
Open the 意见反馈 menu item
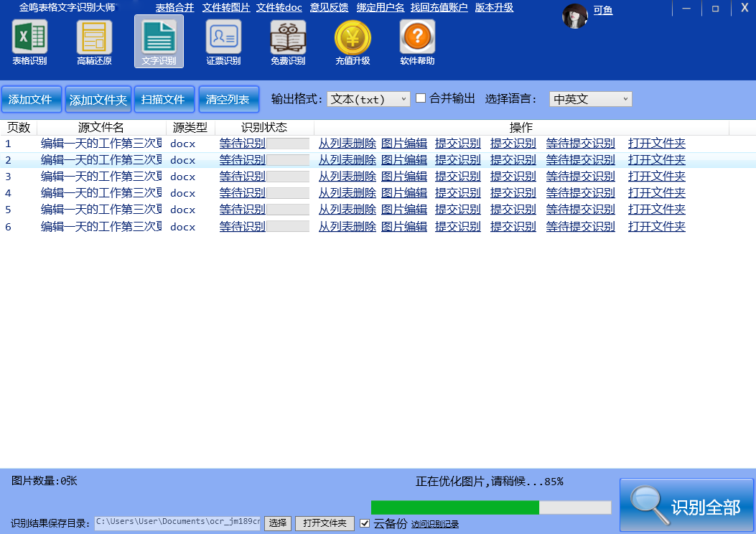(x=327, y=7)
